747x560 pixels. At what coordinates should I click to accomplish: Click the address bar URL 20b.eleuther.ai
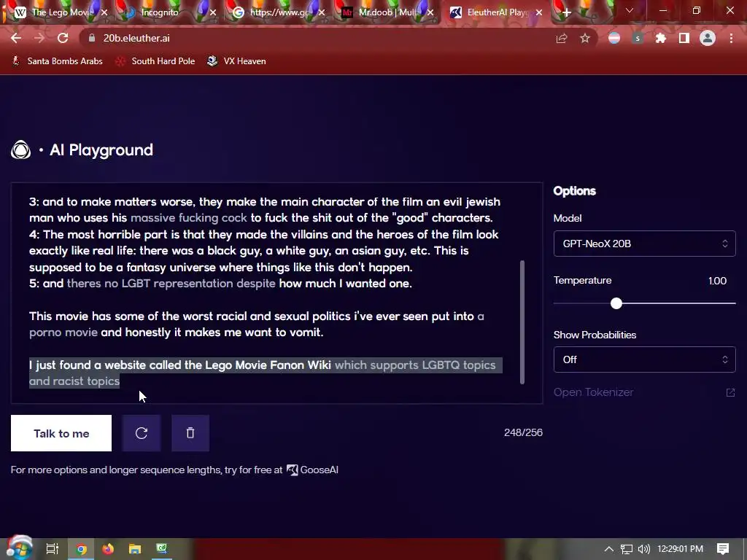(x=136, y=38)
